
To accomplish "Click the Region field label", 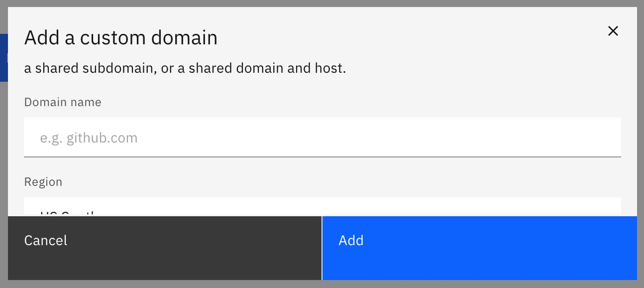I will [x=43, y=182].
